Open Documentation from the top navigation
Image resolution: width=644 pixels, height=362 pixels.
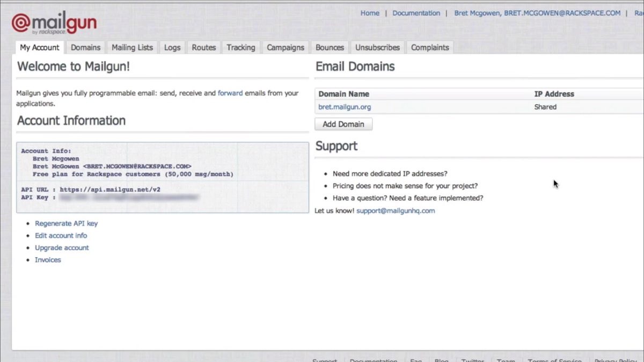(x=416, y=13)
